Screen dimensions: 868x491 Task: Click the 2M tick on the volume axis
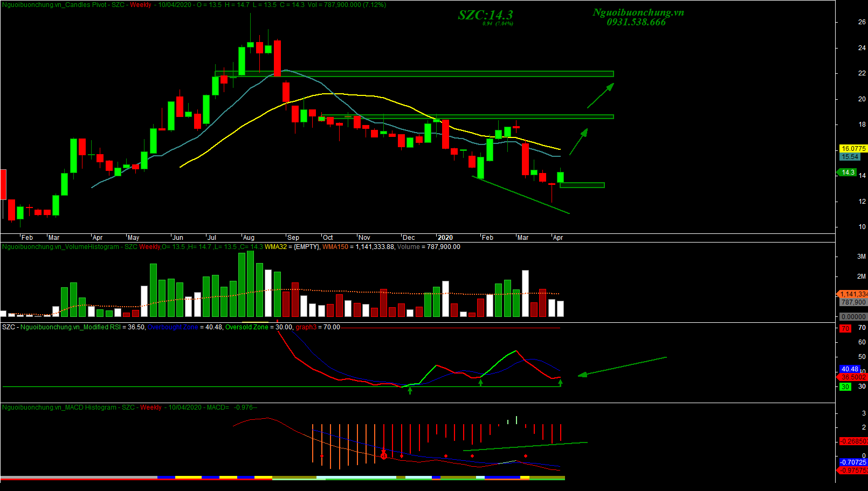point(861,276)
